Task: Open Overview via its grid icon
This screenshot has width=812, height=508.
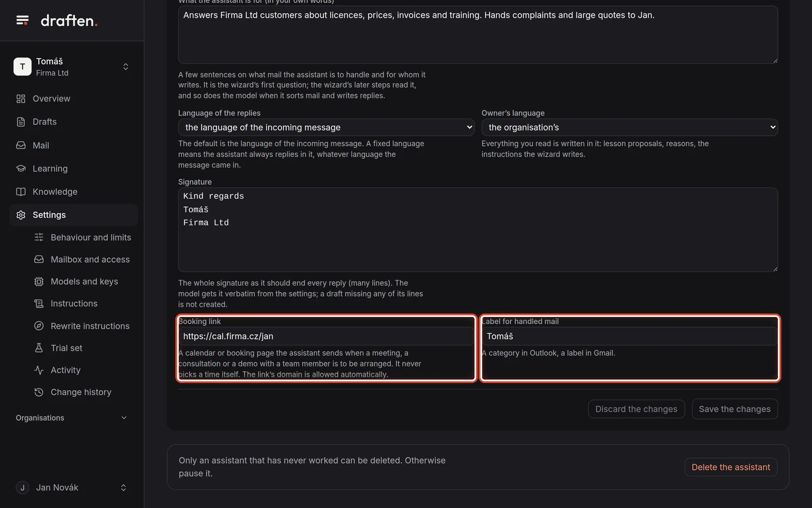Action: (21, 99)
